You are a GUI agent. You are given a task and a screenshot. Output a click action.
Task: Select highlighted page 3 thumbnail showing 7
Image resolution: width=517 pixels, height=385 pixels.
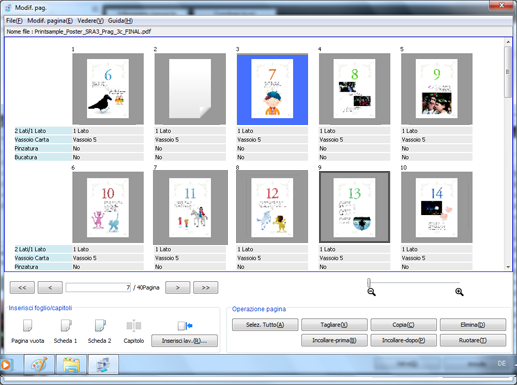tap(272, 89)
